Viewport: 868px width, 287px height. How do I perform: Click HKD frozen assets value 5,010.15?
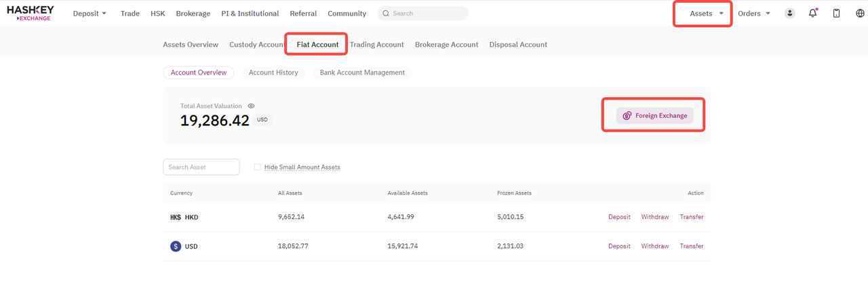(511, 217)
